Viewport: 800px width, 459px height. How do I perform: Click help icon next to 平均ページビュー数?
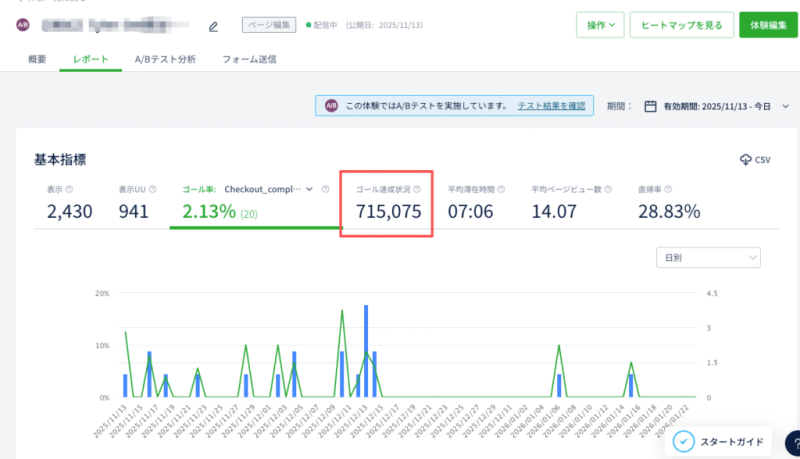pyautogui.click(x=607, y=189)
